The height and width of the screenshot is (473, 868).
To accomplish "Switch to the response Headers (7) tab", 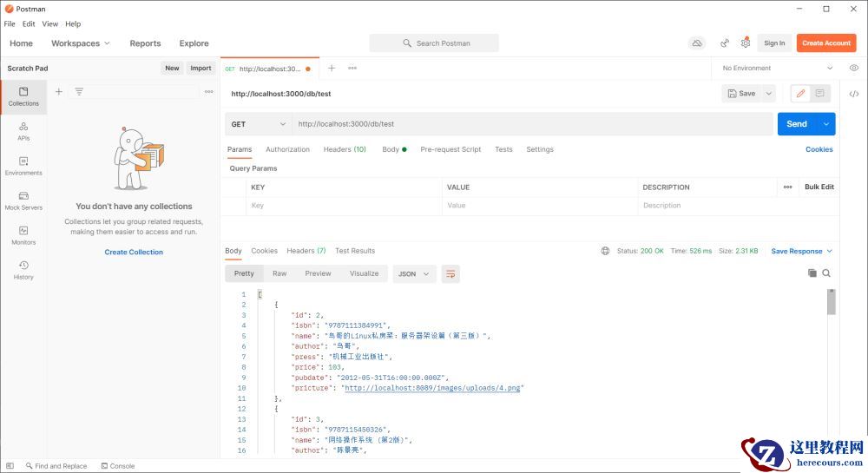I will (306, 251).
